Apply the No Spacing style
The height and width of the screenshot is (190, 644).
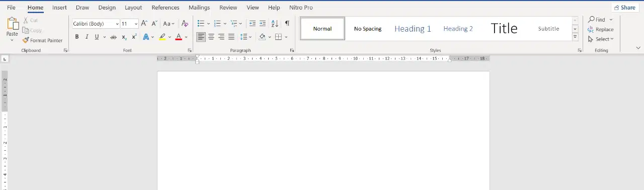[x=368, y=29]
